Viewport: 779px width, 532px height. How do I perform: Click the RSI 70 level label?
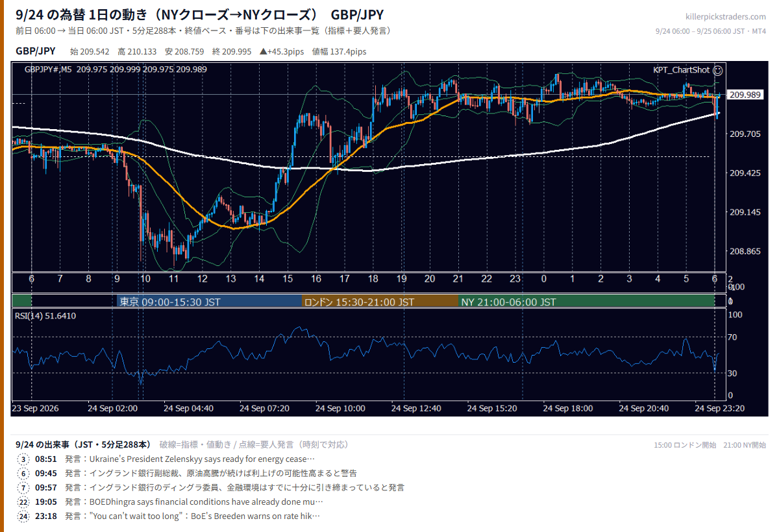coord(734,337)
